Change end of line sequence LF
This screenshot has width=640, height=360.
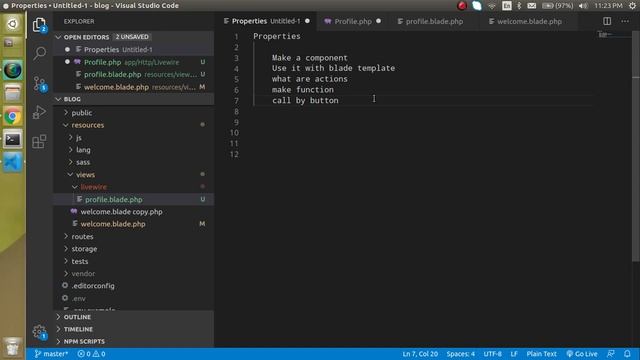(514, 354)
